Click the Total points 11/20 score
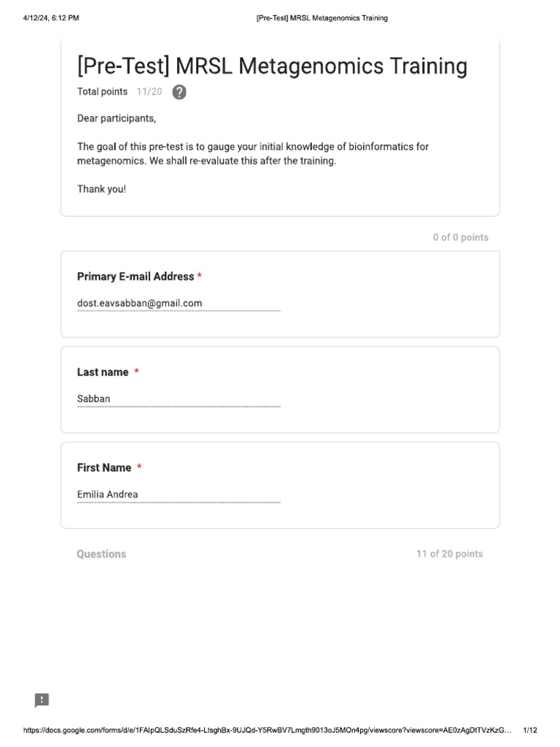 coord(120,92)
